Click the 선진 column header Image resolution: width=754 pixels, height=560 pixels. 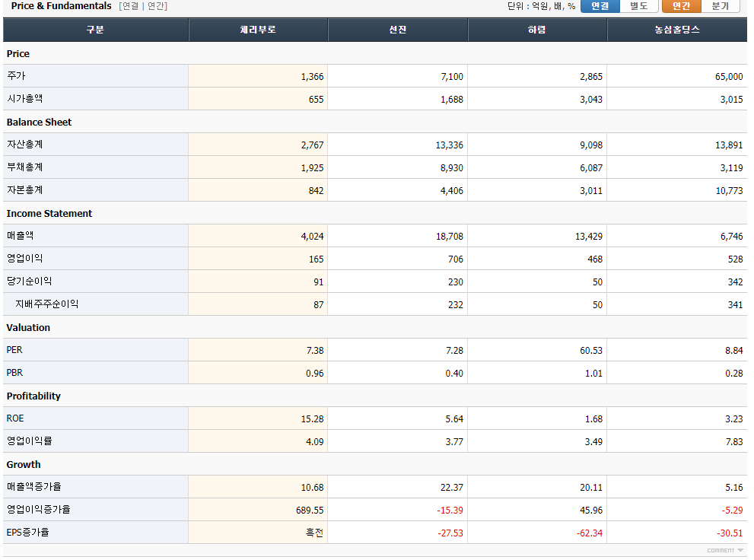(398, 30)
